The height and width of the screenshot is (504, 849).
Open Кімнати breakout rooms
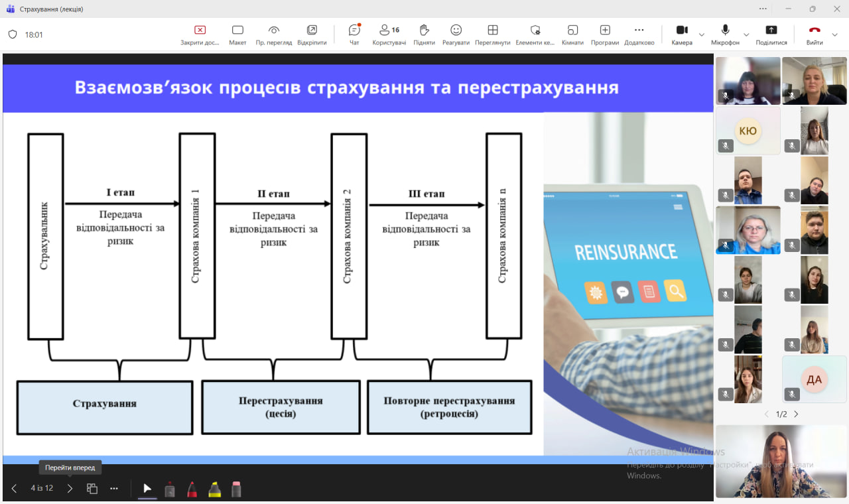pos(572,34)
